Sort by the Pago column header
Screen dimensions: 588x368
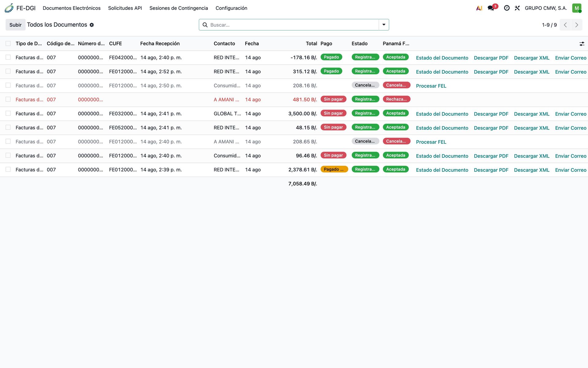(x=326, y=44)
